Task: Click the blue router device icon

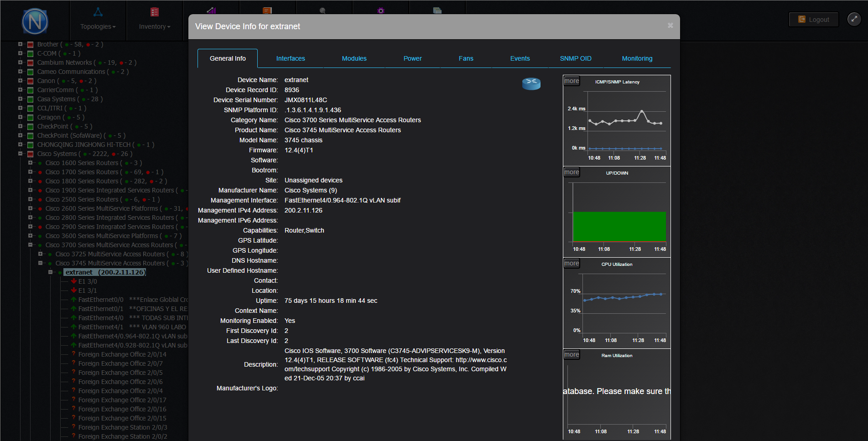Action: pos(531,83)
